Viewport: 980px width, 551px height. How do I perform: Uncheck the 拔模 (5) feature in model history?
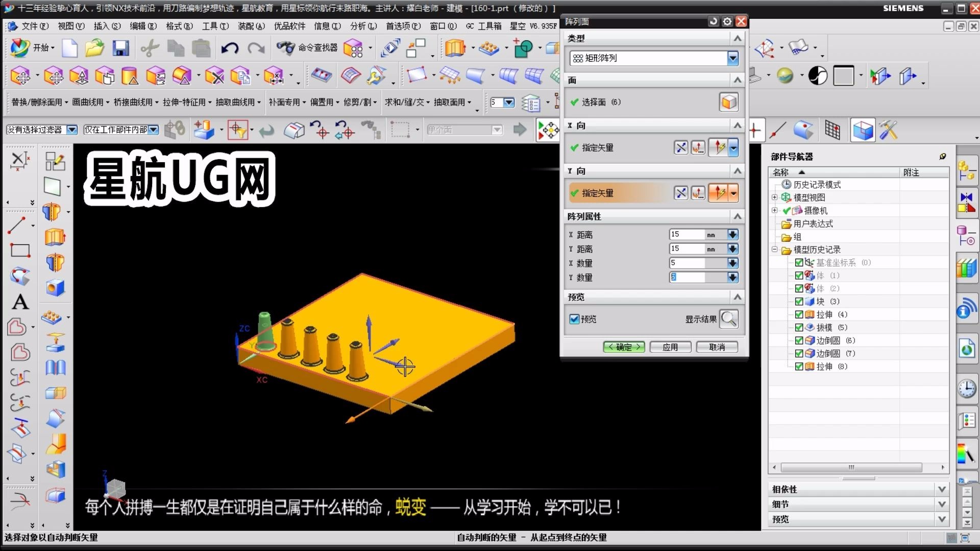point(799,327)
